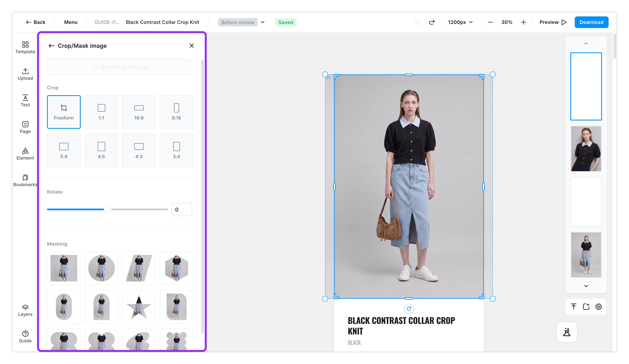Apply the star mask thumbnail
Viewport: 629px width, 364px height.
pyautogui.click(x=139, y=307)
